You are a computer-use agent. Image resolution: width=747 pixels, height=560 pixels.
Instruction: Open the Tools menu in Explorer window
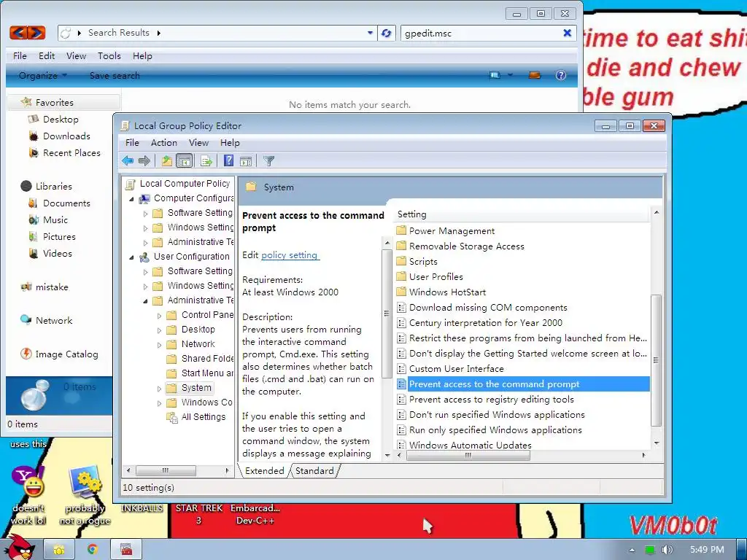tap(109, 56)
